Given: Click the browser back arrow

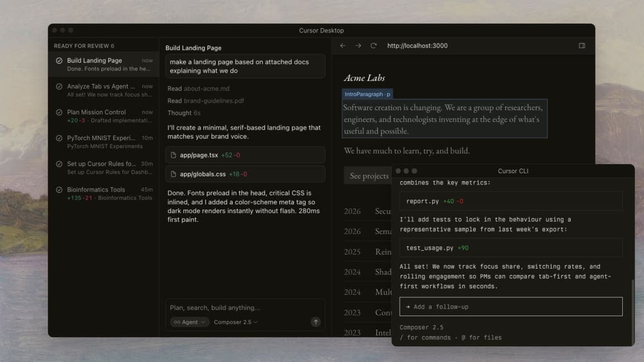Looking at the screenshot, I should pos(343,46).
